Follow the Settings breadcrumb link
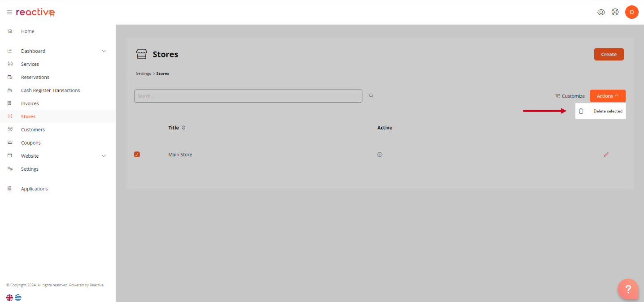The height and width of the screenshot is (302, 644). point(144,73)
